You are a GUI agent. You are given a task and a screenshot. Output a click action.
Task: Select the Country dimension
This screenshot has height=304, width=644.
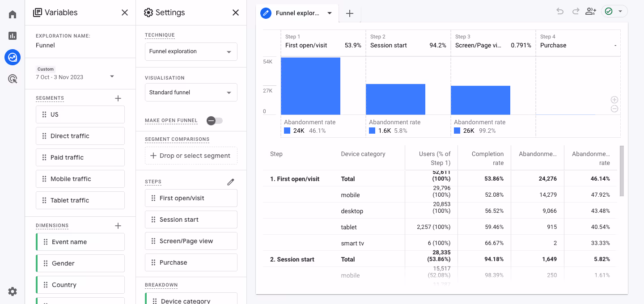click(x=80, y=285)
